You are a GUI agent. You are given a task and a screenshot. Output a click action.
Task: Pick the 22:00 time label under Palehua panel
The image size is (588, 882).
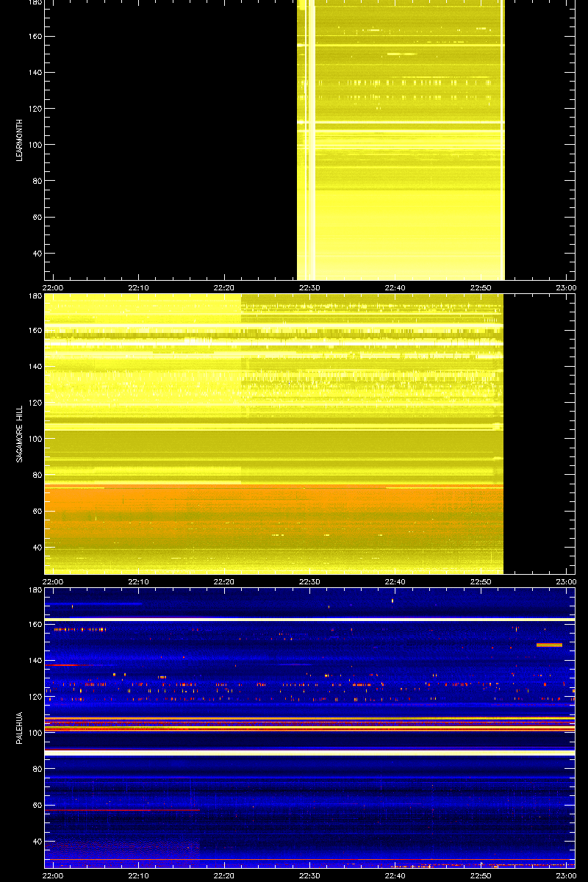coord(53,876)
